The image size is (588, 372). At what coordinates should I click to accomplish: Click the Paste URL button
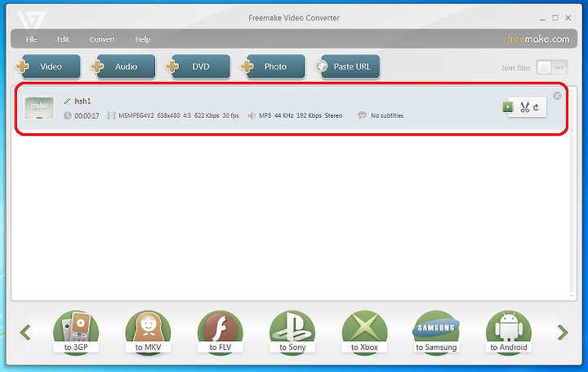pyautogui.click(x=348, y=66)
